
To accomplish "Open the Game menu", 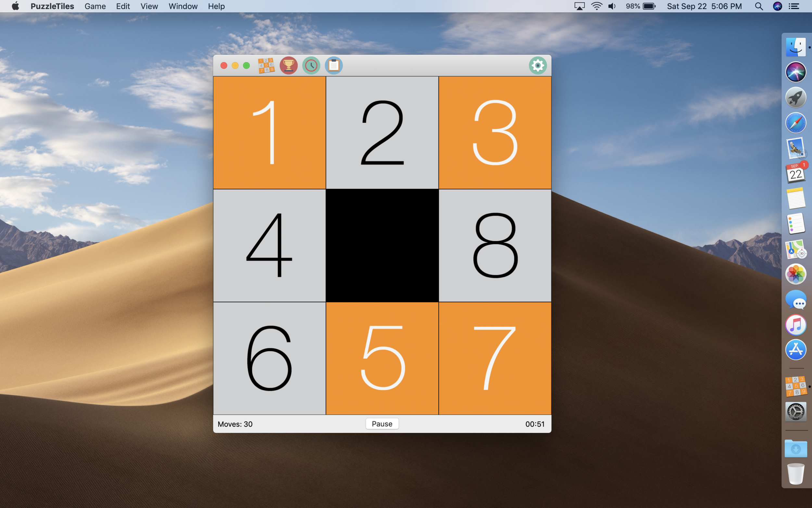I will (x=95, y=7).
